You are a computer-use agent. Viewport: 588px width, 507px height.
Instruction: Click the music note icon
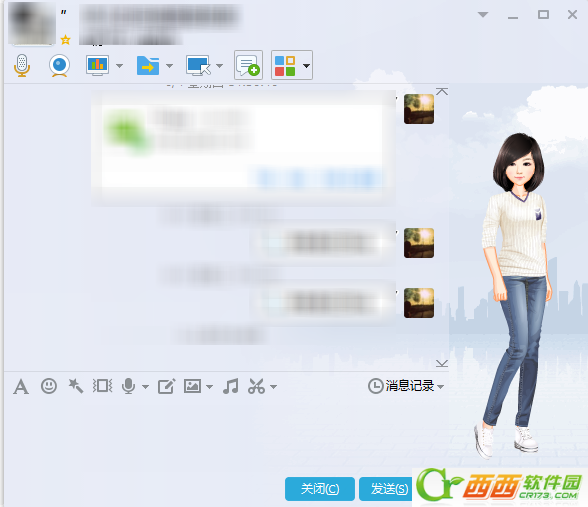[231, 386]
